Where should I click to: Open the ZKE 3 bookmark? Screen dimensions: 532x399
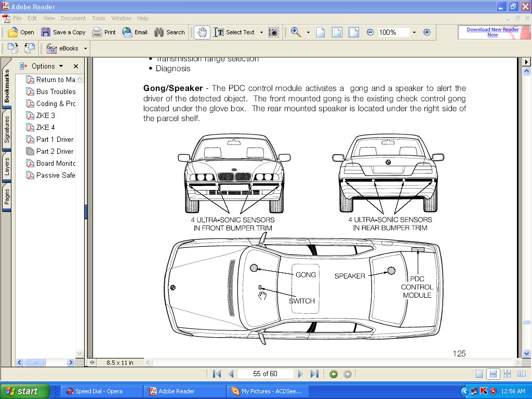[x=41, y=115]
